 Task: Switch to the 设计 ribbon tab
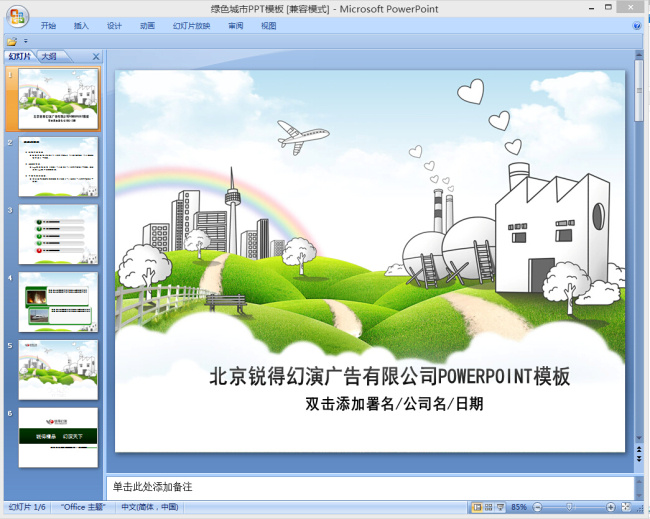[114, 26]
